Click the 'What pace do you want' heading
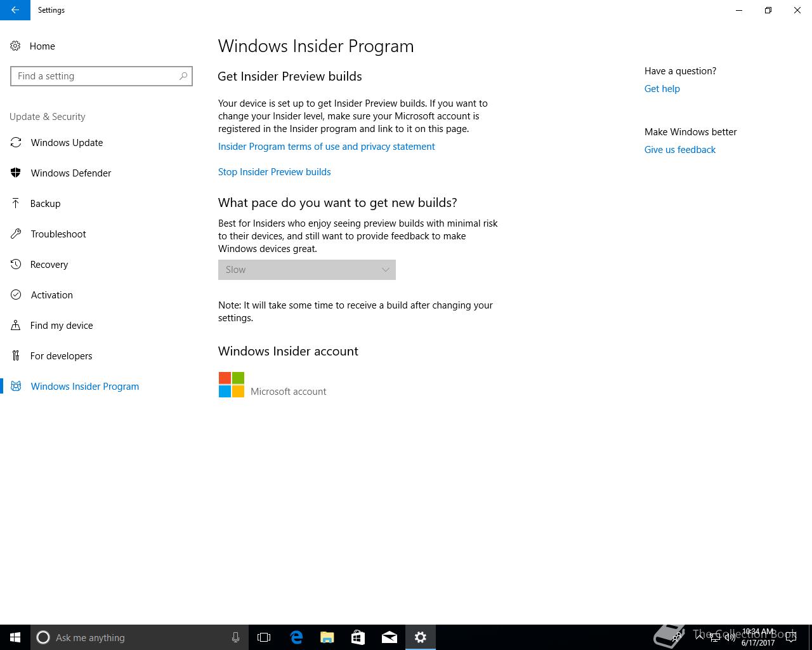The image size is (812, 650). pos(337,202)
